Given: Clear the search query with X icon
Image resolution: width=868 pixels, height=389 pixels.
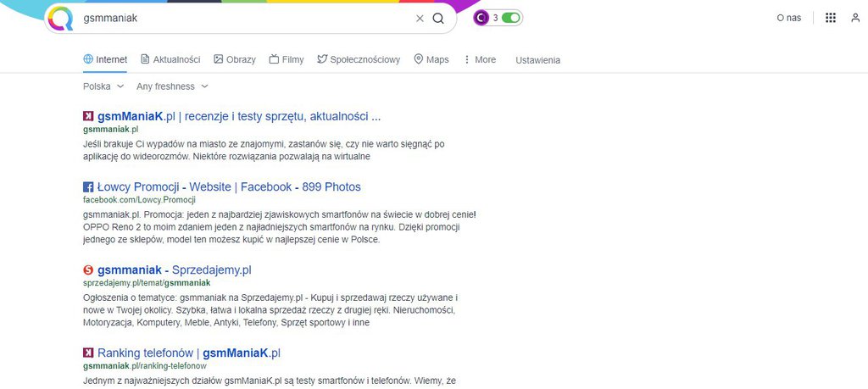Looking at the screenshot, I should pyautogui.click(x=420, y=19).
